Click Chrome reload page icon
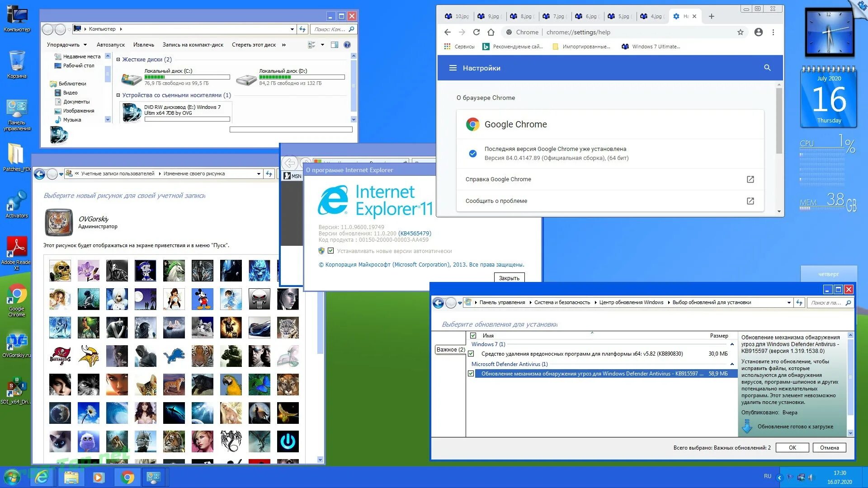The width and height of the screenshot is (868, 488). point(476,32)
